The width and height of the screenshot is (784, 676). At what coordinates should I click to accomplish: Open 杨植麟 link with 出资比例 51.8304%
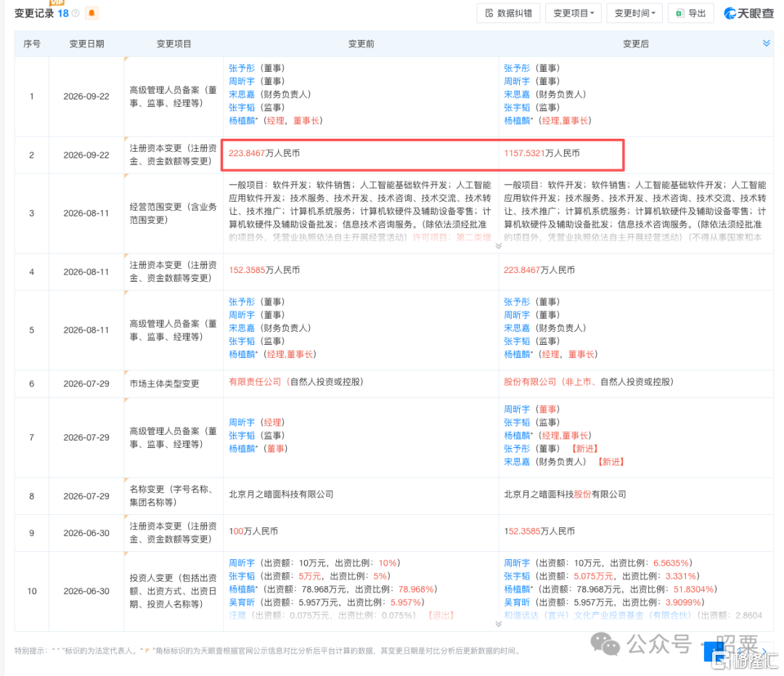[517, 590]
